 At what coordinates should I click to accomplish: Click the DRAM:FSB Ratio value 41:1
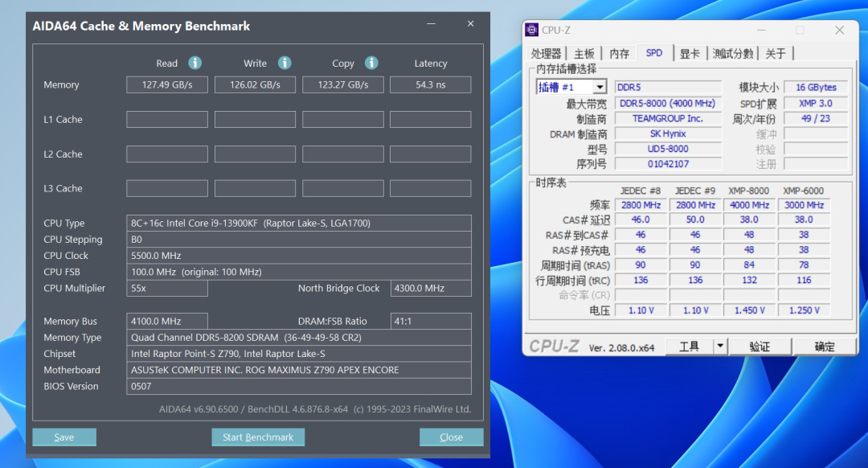431,321
